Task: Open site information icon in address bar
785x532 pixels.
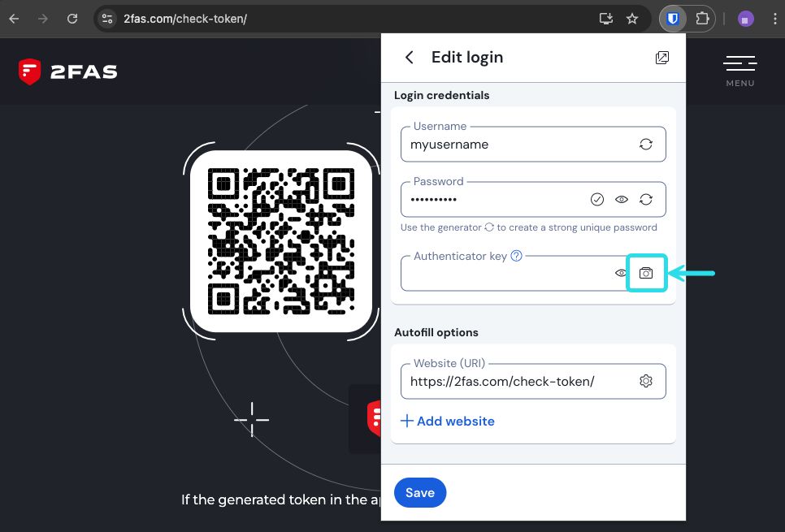Action: tap(107, 19)
